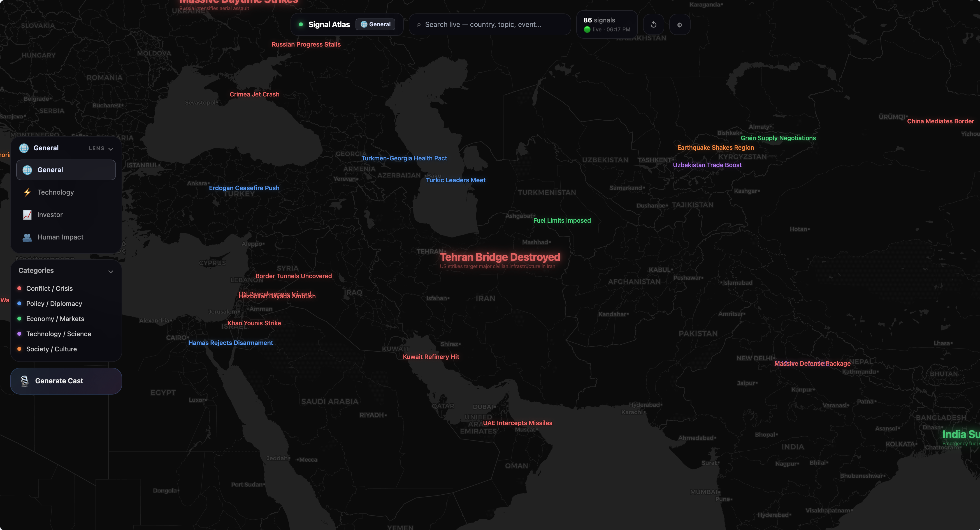Click globe icon in General lens header

click(24, 148)
